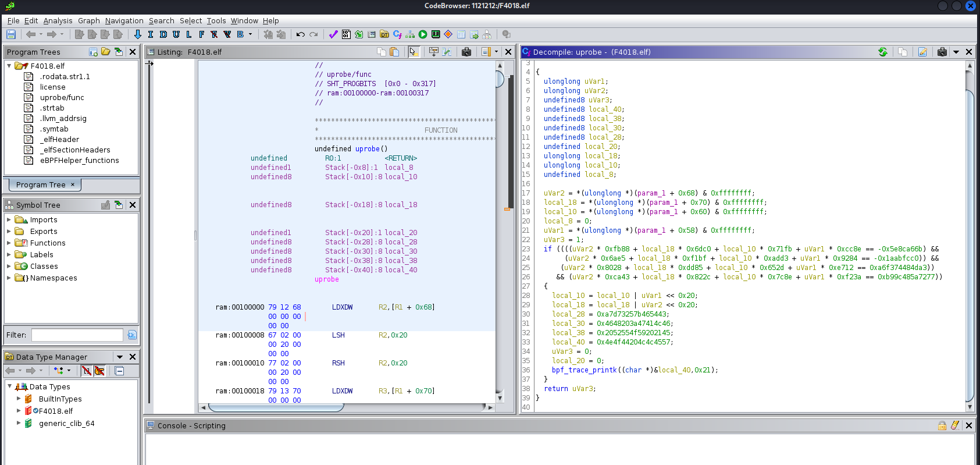Open the memory map chip icon
This screenshot has width=980, height=465.
click(x=436, y=34)
